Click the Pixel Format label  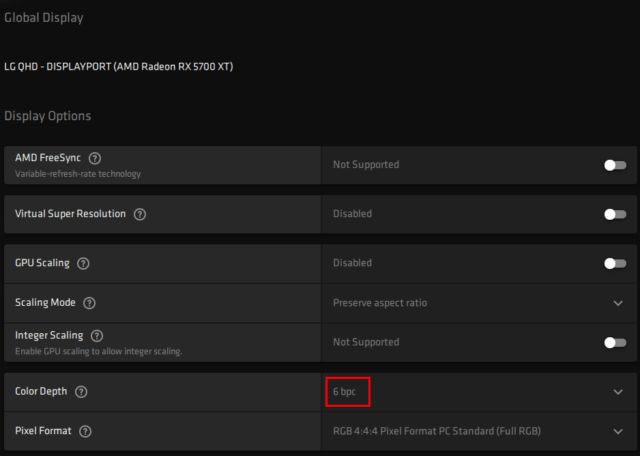43,431
